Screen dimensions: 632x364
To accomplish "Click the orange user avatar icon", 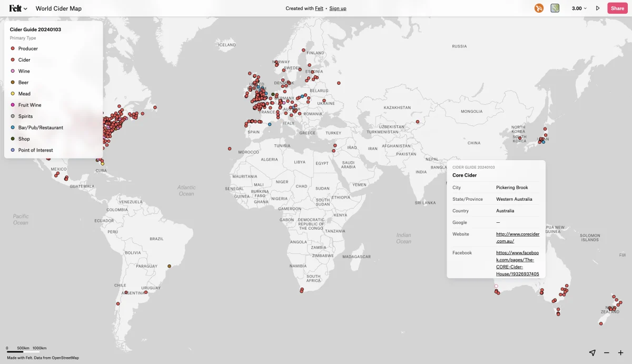I will [539, 8].
